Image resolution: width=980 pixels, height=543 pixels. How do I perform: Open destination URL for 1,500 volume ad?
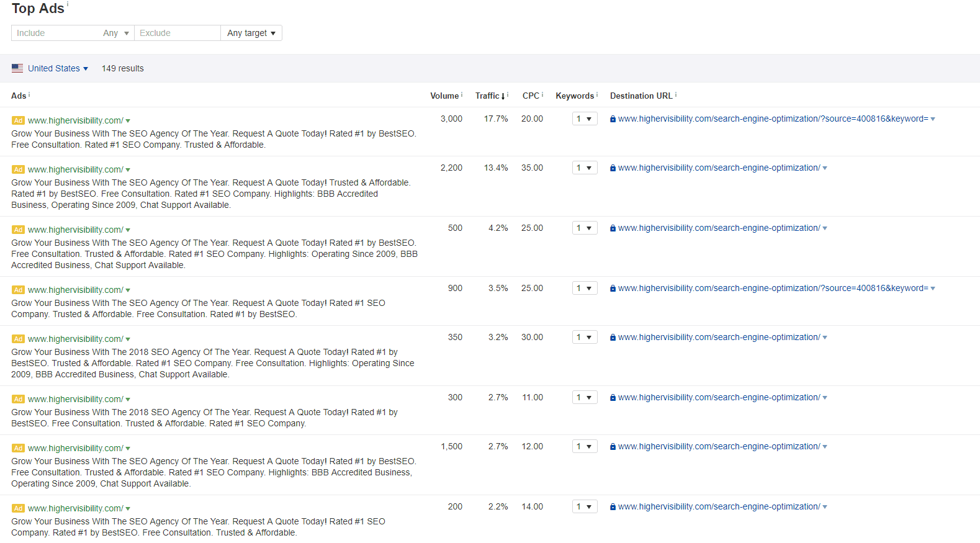click(719, 446)
